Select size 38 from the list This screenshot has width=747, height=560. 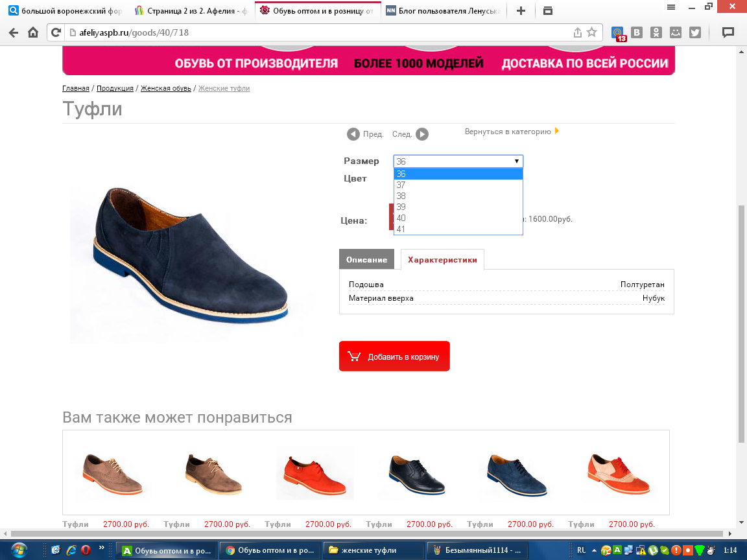click(401, 196)
